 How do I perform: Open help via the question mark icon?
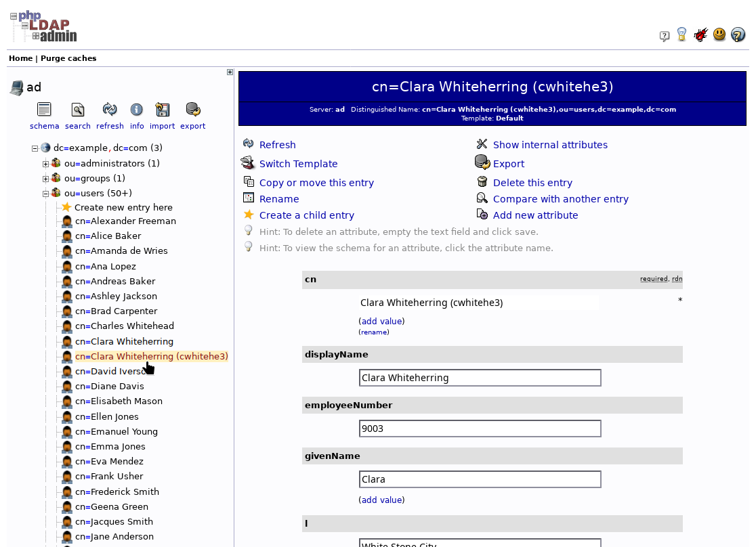click(x=738, y=35)
